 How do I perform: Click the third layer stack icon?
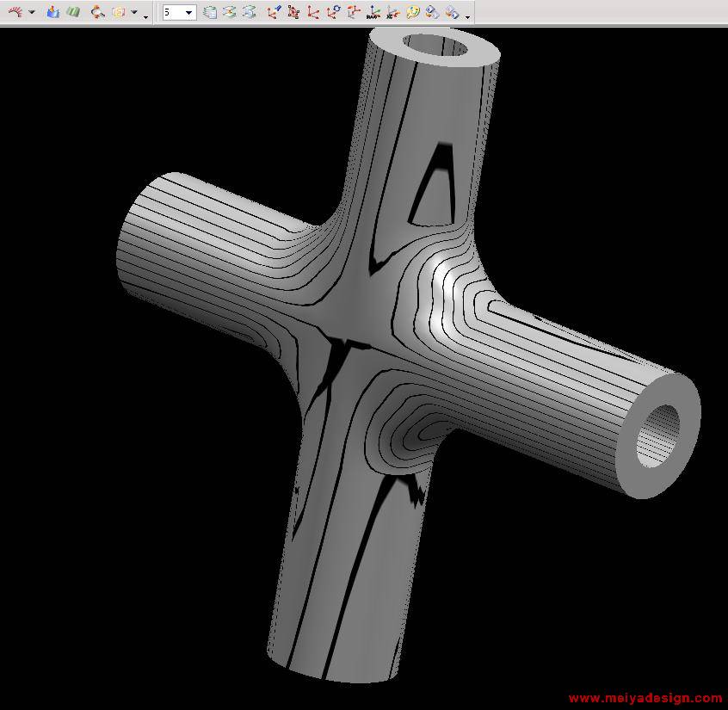pos(249,12)
